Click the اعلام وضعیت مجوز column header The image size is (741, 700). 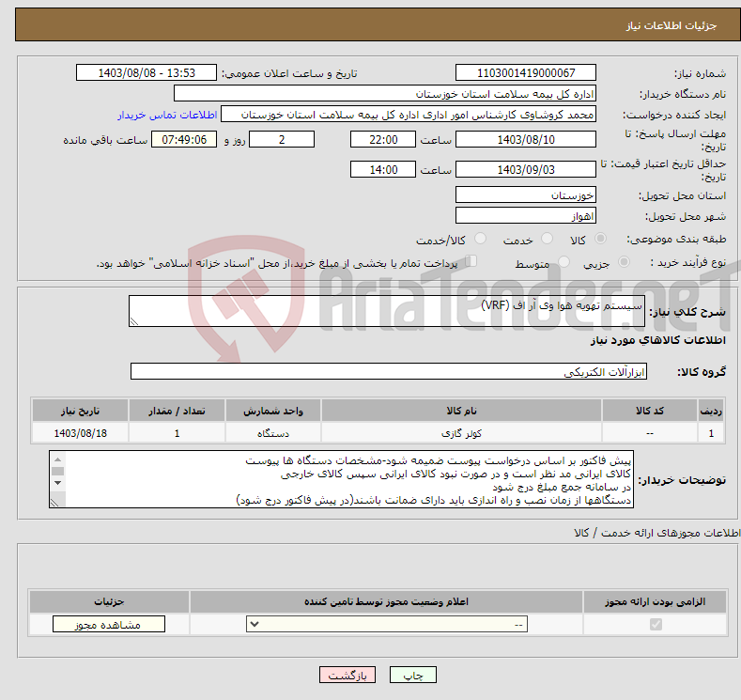386,601
